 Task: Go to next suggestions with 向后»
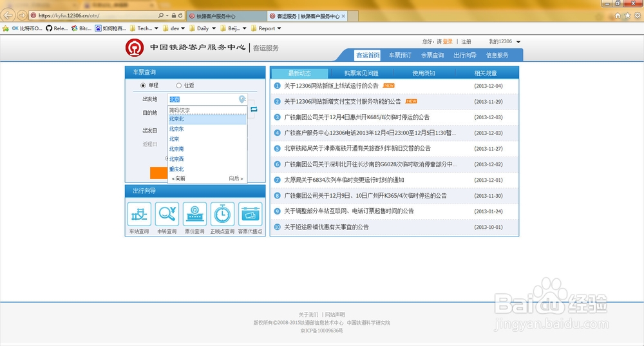pos(236,178)
